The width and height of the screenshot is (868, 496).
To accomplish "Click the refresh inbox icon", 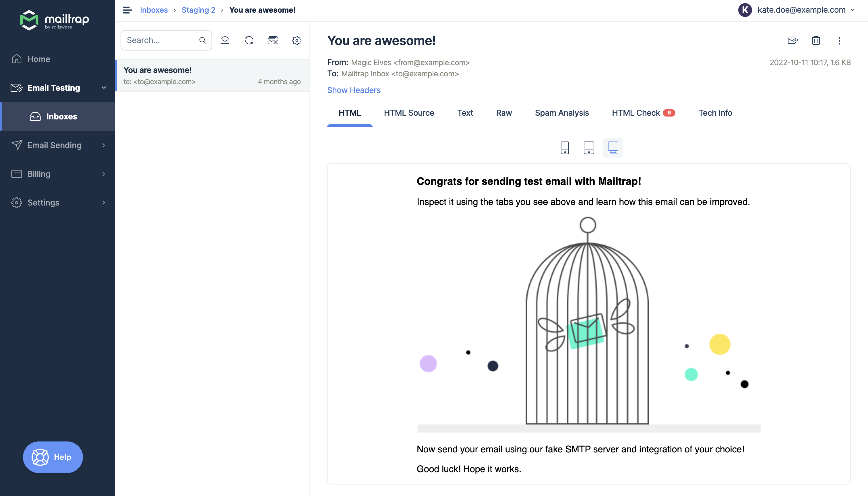I will click(x=249, y=40).
